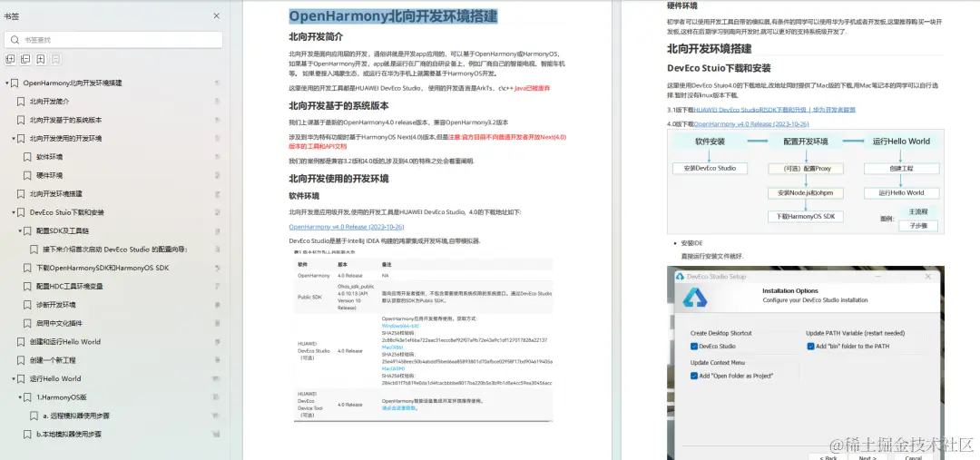Click the bookmark icon beside 软件环境
The image size is (980, 460).
pyautogui.click(x=27, y=157)
